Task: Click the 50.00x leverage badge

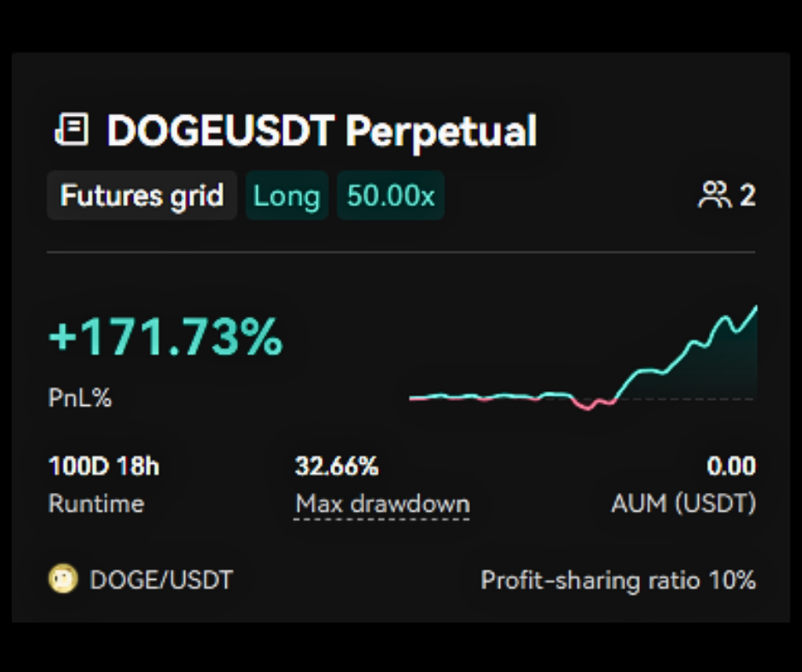Action: tap(391, 196)
